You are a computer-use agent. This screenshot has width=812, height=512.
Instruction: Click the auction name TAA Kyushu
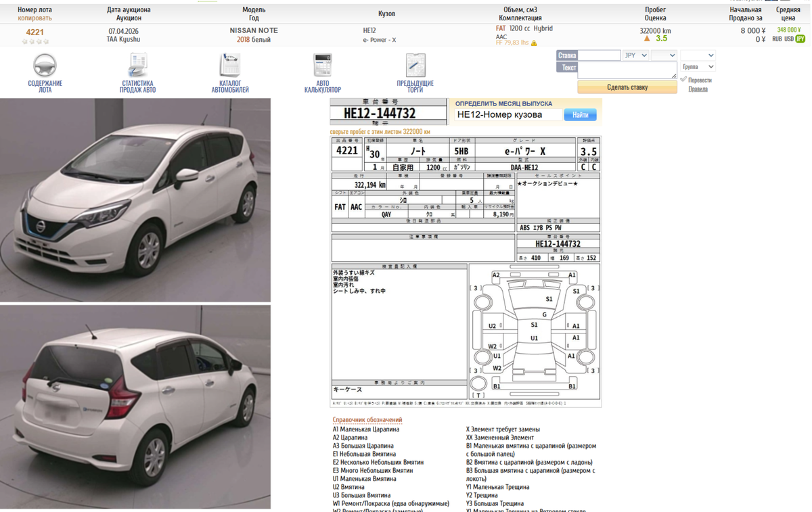coord(125,40)
